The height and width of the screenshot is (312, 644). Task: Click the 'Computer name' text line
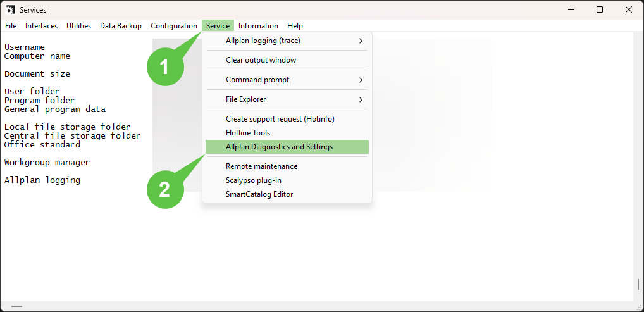(37, 56)
